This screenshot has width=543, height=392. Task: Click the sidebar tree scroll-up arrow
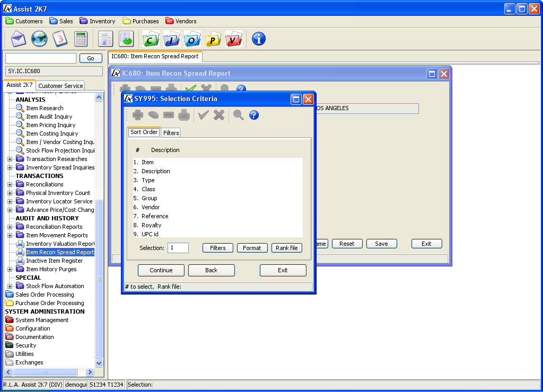coord(99,97)
